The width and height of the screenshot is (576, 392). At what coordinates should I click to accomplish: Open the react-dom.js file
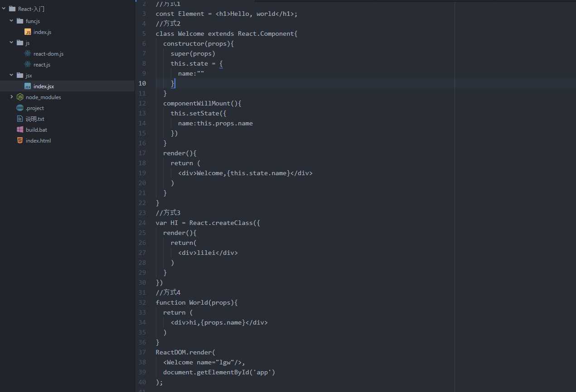tap(48, 54)
